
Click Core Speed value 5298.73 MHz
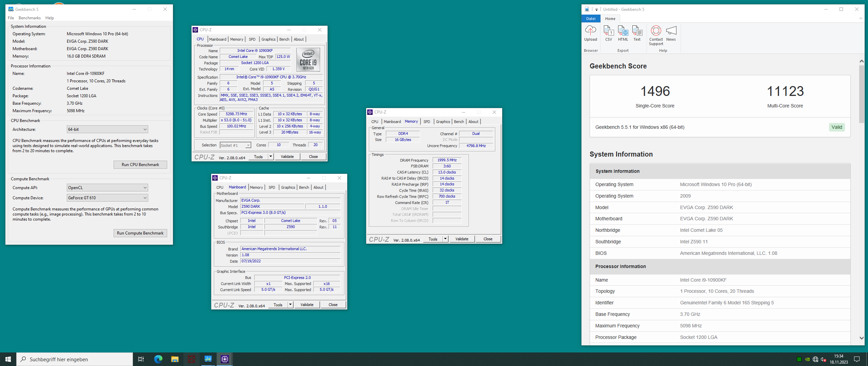pos(236,114)
